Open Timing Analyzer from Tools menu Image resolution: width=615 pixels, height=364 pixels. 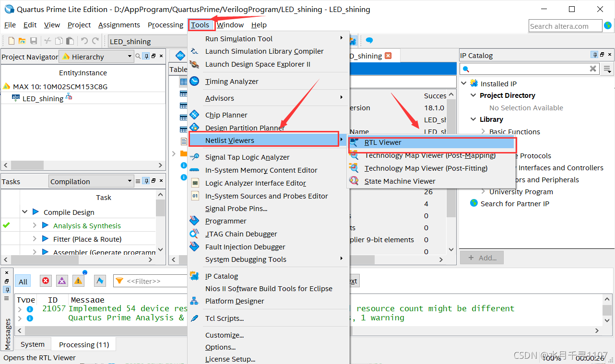(x=232, y=82)
